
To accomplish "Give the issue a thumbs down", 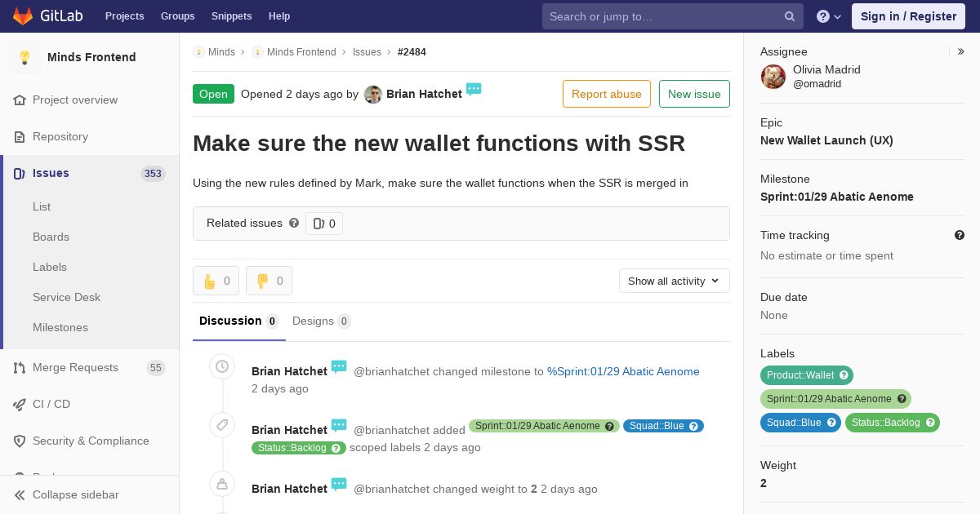I will coord(269,281).
